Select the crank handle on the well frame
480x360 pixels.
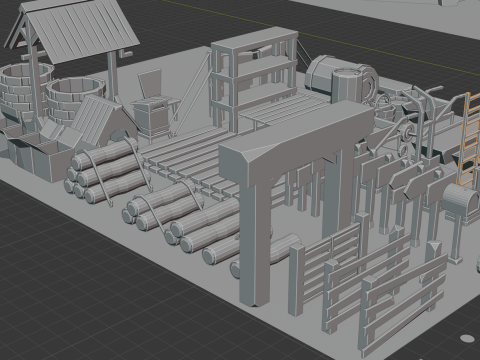[x=126, y=53]
